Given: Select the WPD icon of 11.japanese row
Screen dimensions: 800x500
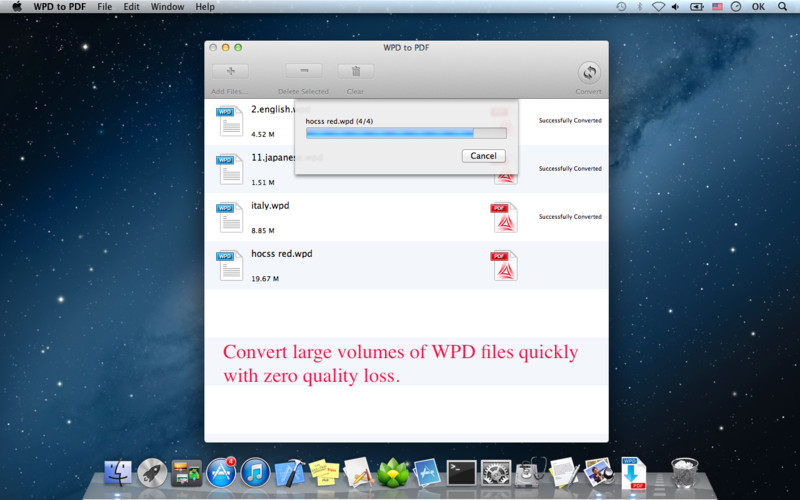Looking at the screenshot, I should pos(230,169).
